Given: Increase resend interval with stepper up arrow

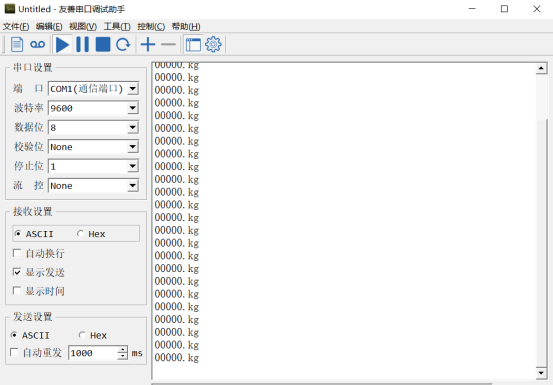Looking at the screenshot, I should [x=122, y=349].
